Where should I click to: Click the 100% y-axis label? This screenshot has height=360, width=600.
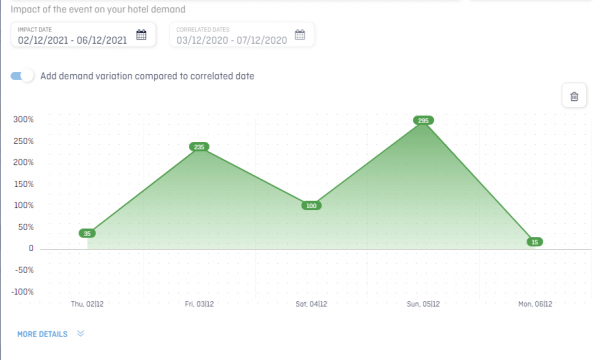point(24,205)
